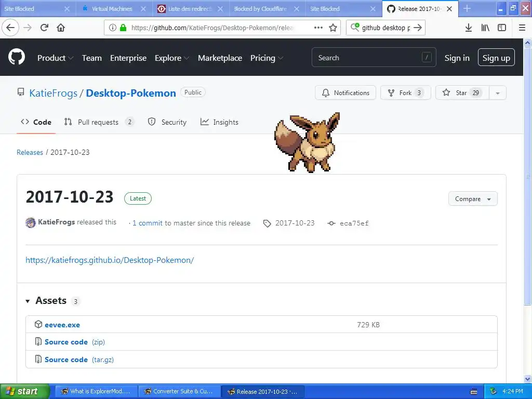The width and height of the screenshot is (532, 399).
Task: Click the Notifications button
Action: (345, 92)
